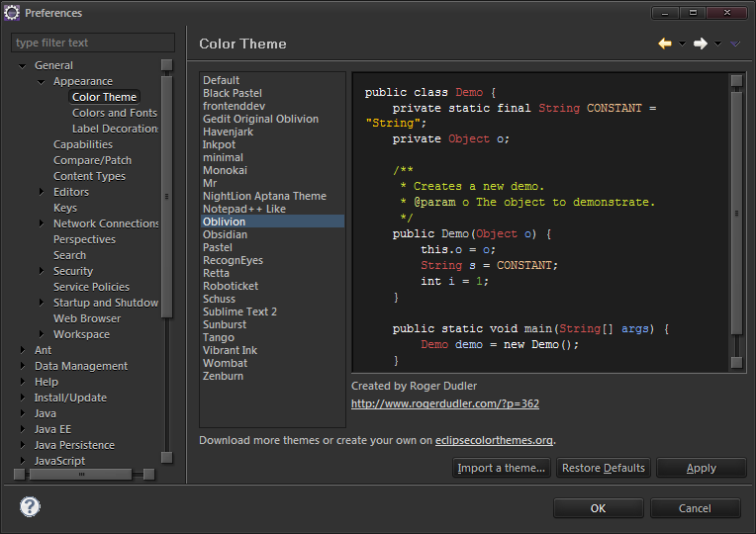Click Import a theme button

502,468
